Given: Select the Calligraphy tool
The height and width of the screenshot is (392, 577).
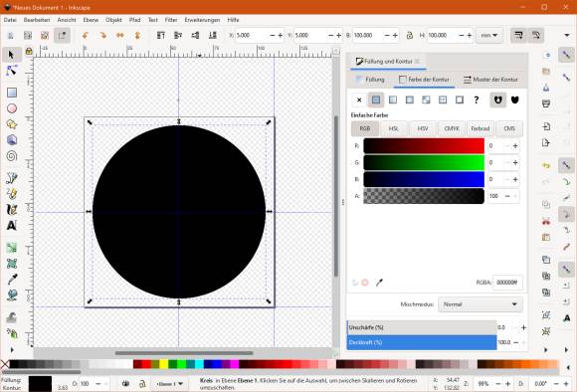Looking at the screenshot, I should [x=12, y=210].
